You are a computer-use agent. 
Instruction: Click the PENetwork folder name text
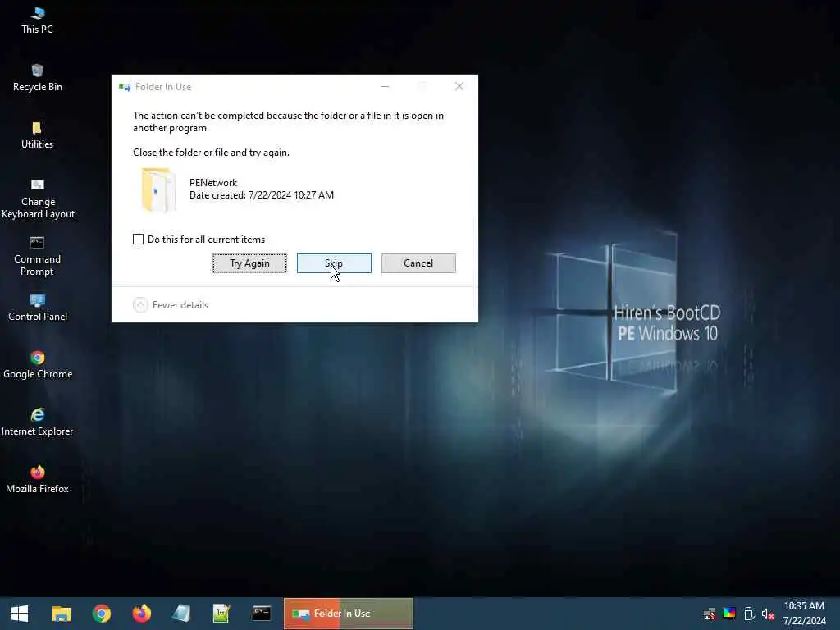(x=213, y=183)
